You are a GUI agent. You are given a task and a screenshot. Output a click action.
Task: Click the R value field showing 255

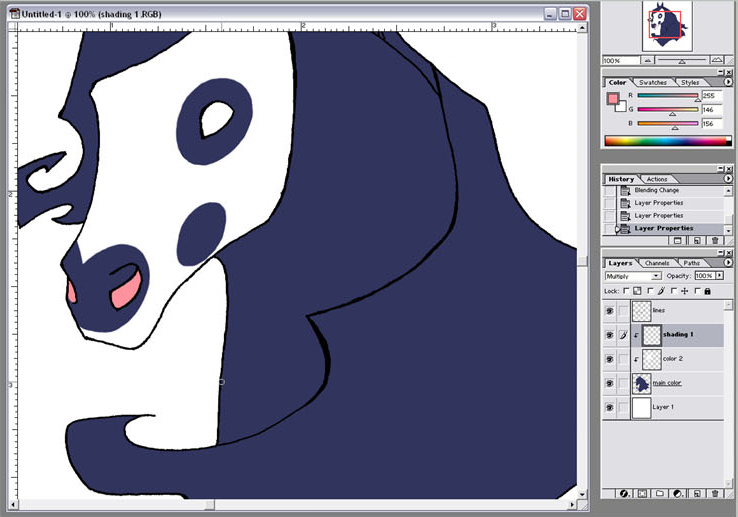pos(711,96)
